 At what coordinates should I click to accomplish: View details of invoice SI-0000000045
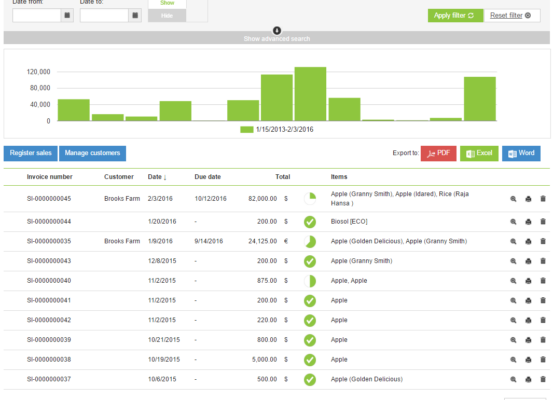pos(514,199)
